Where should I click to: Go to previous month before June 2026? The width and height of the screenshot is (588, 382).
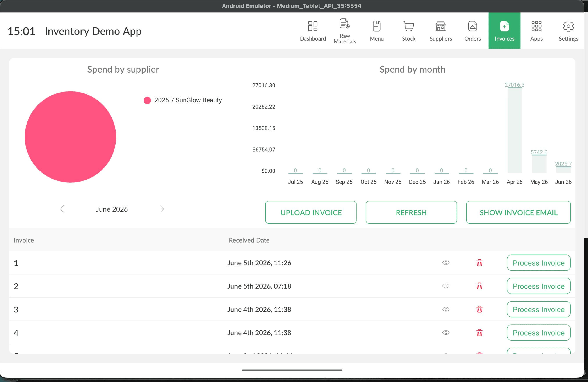[62, 209]
